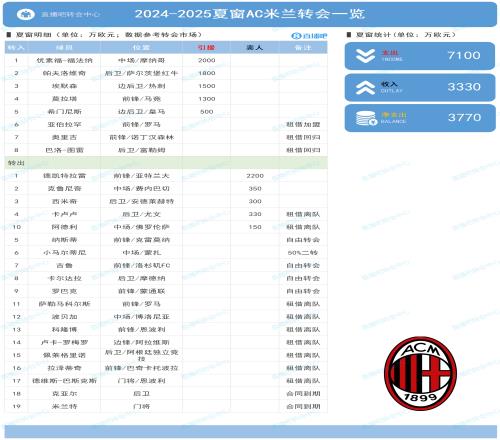Click player name 萨勒马科尔斯

coord(64,304)
